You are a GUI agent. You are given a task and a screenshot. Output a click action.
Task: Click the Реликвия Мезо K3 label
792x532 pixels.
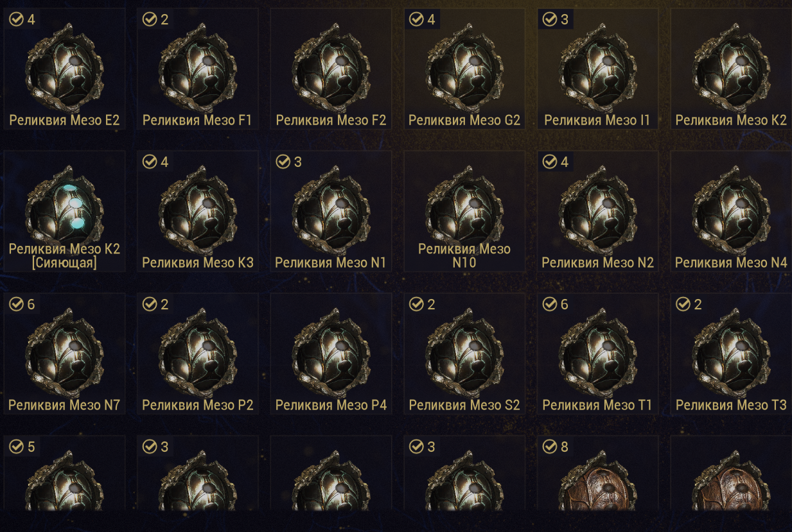(198, 262)
